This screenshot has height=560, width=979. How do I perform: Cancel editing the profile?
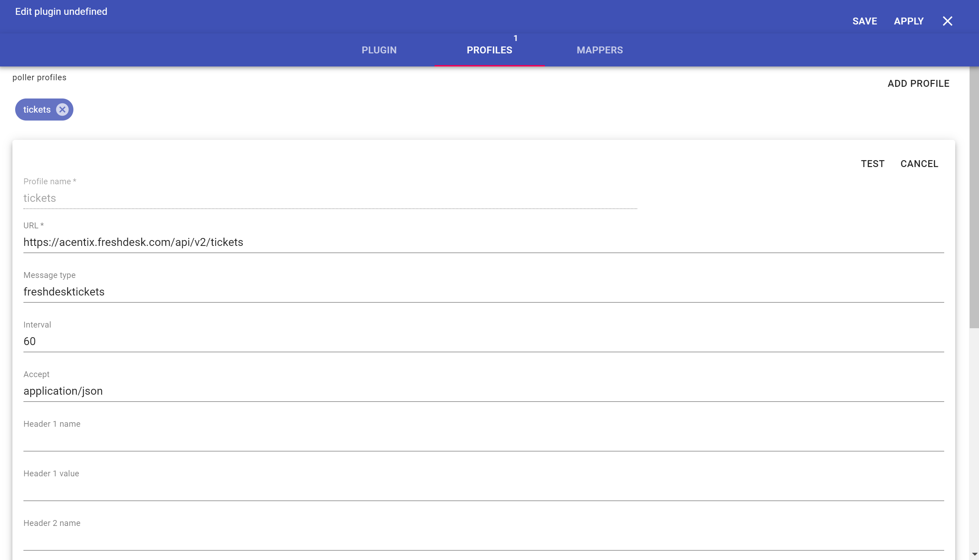(x=919, y=164)
